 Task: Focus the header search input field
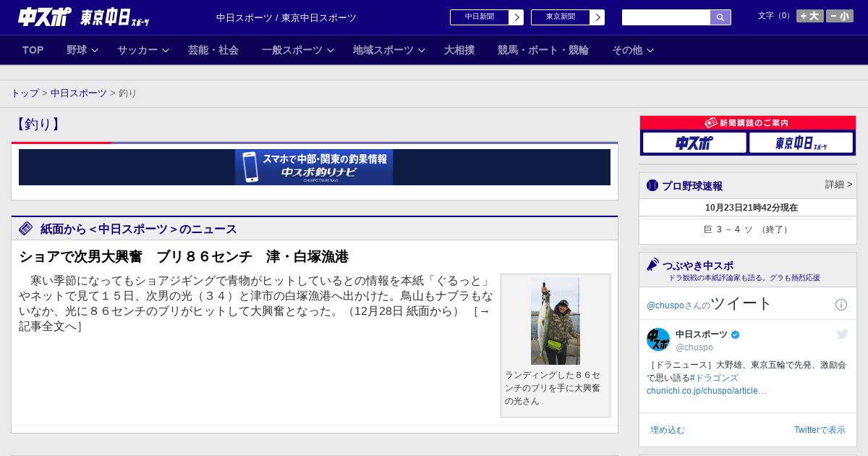(x=666, y=17)
